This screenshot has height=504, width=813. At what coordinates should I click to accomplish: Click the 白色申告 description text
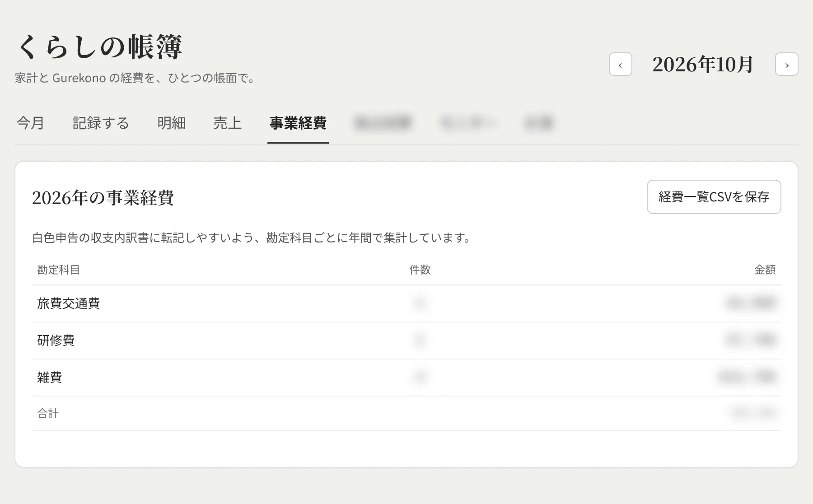point(252,238)
